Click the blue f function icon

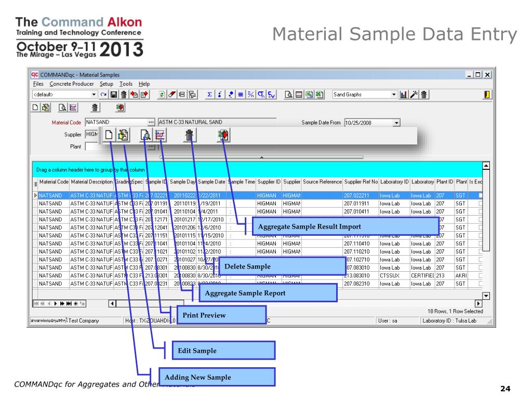(220, 95)
